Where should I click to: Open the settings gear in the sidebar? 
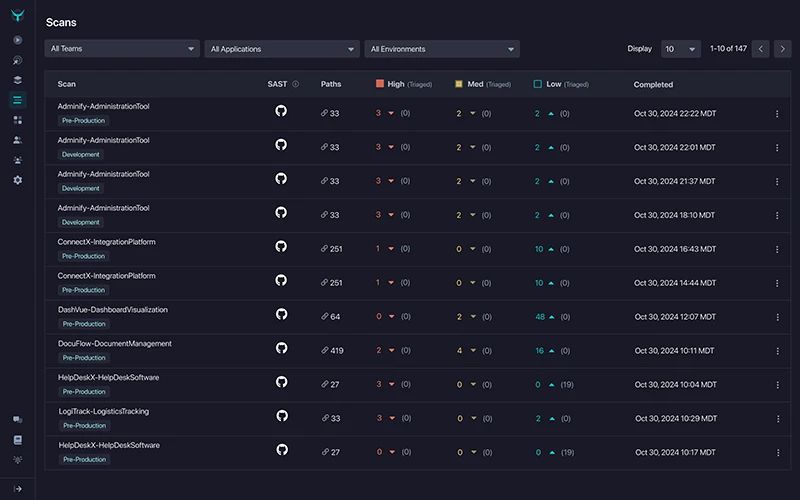coord(18,180)
